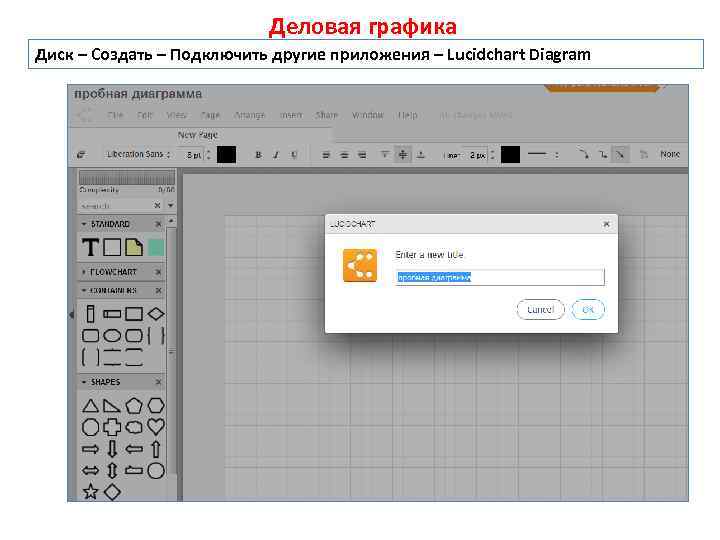This screenshot has width=720, height=540.
Task: Click the font size stepper arrows
Action: (x=208, y=155)
